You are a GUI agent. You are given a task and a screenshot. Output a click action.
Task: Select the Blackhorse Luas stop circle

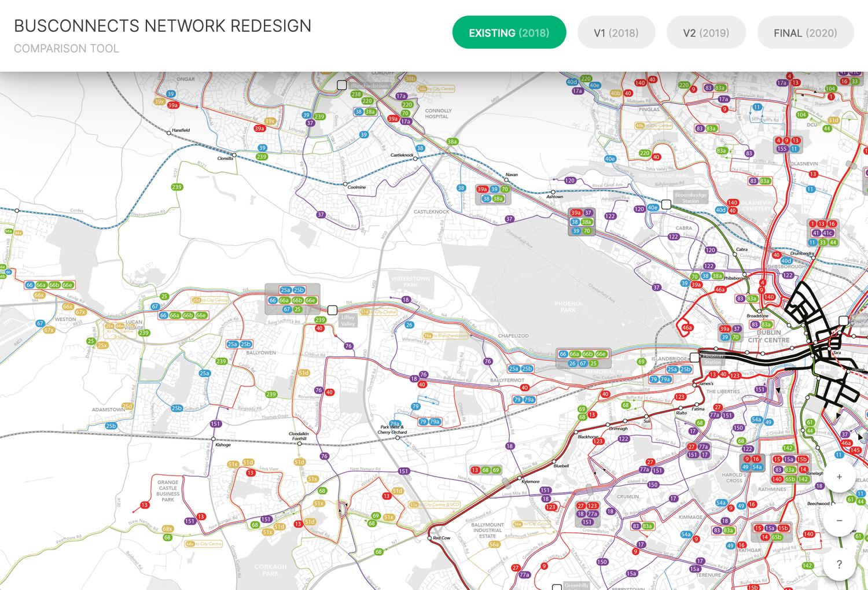[576, 432]
